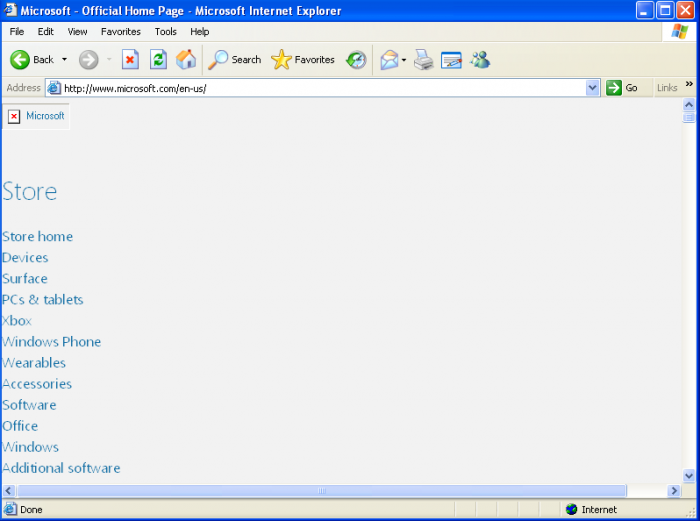Follow the Devices link
700x521 pixels.
pyautogui.click(x=25, y=258)
